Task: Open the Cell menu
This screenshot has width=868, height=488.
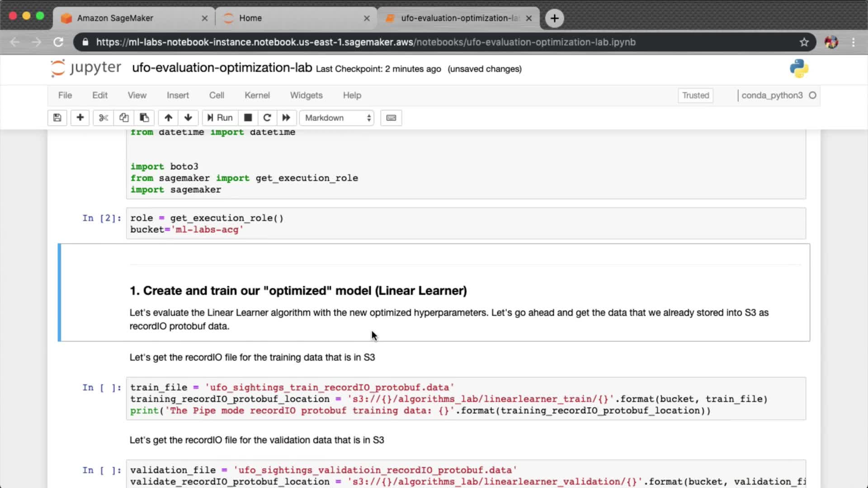Action: point(216,95)
